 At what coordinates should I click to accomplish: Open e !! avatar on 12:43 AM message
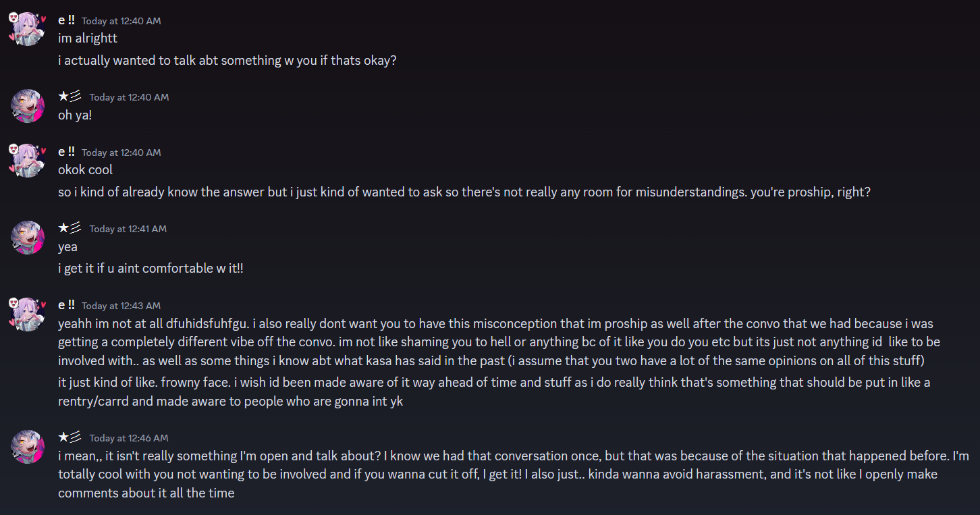tap(28, 314)
